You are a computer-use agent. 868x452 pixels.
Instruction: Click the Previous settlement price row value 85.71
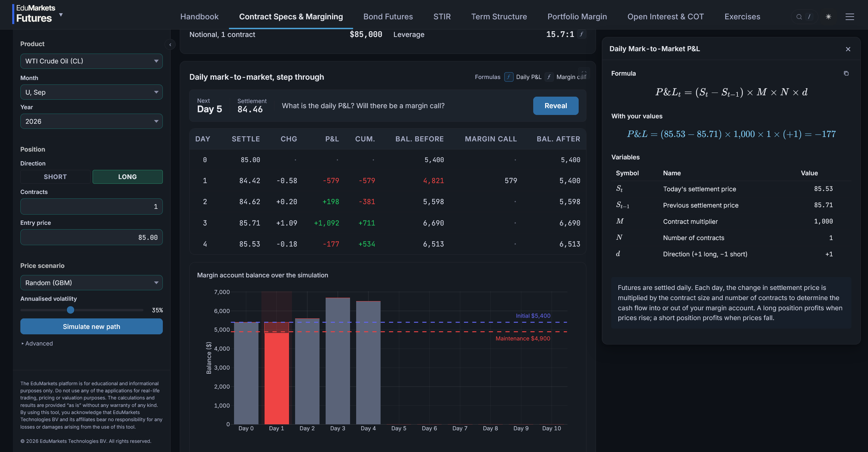coord(823,205)
